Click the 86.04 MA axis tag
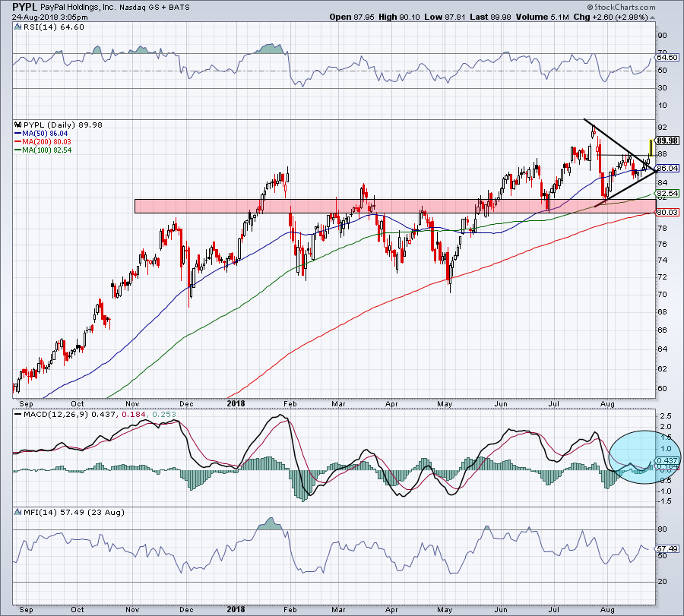This screenshot has width=684, height=616. (x=667, y=168)
